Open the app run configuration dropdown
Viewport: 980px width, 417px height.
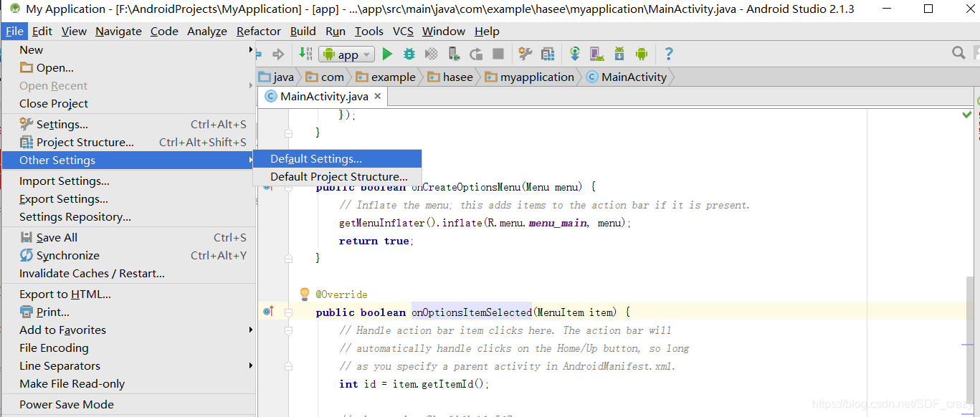348,54
